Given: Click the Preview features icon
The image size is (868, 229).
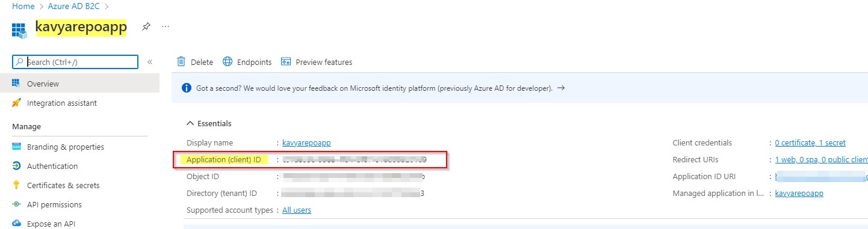Looking at the screenshot, I should [x=286, y=62].
